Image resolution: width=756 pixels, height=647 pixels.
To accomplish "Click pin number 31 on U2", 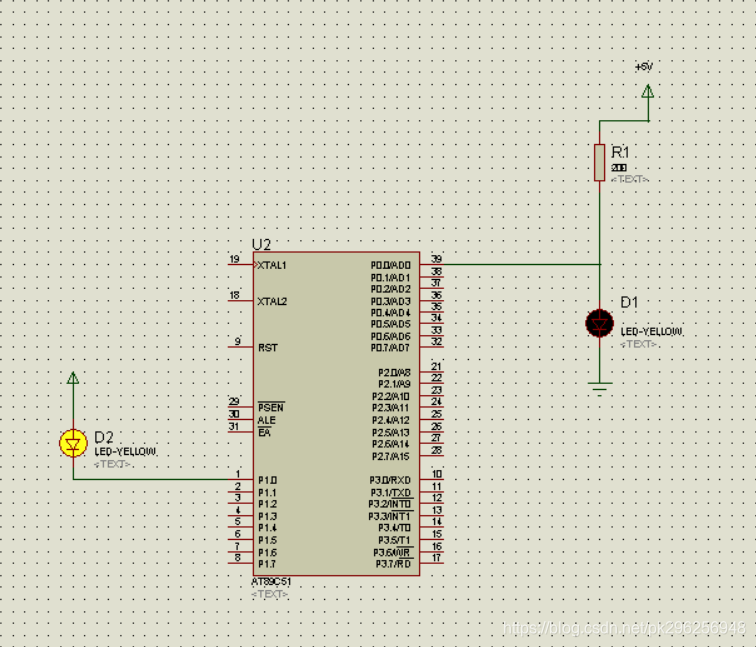I will click(234, 426).
